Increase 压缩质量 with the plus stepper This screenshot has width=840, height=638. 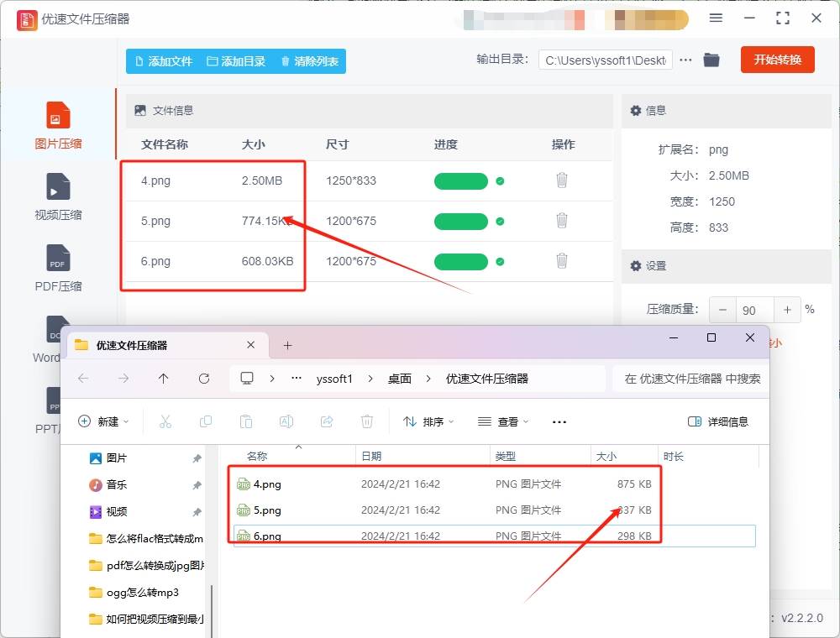(x=787, y=310)
